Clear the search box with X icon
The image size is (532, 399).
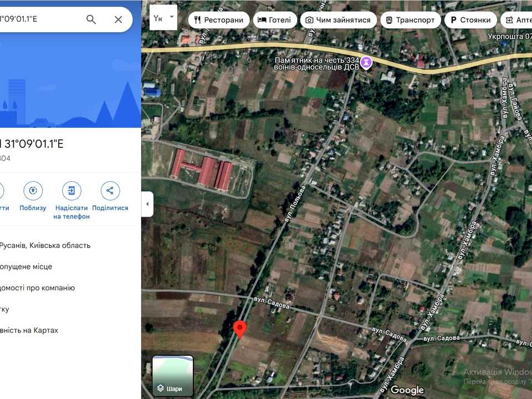(x=118, y=19)
